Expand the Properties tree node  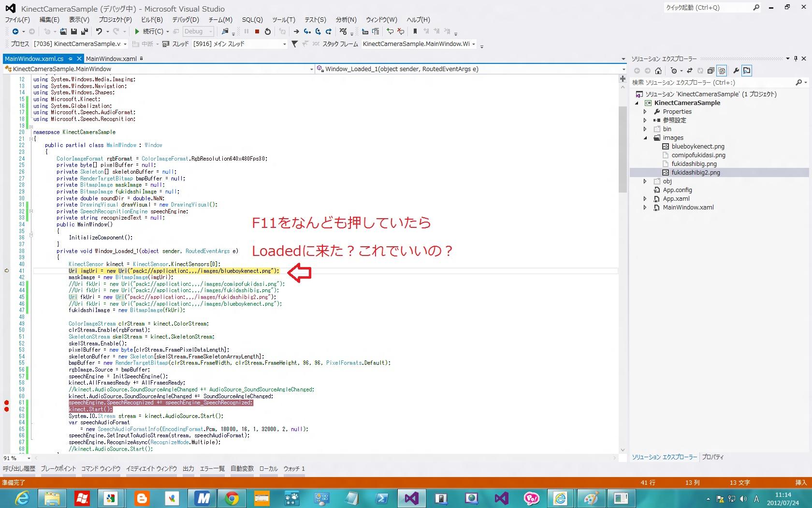click(x=645, y=112)
